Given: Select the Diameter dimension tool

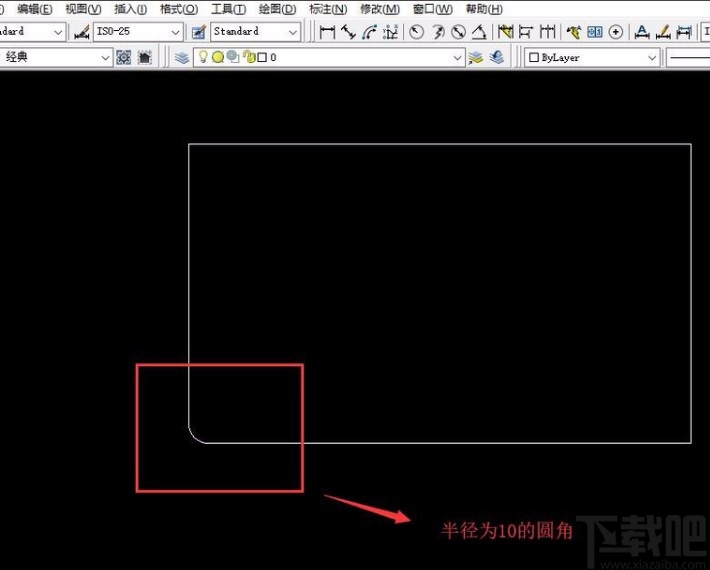Looking at the screenshot, I should coord(459,32).
